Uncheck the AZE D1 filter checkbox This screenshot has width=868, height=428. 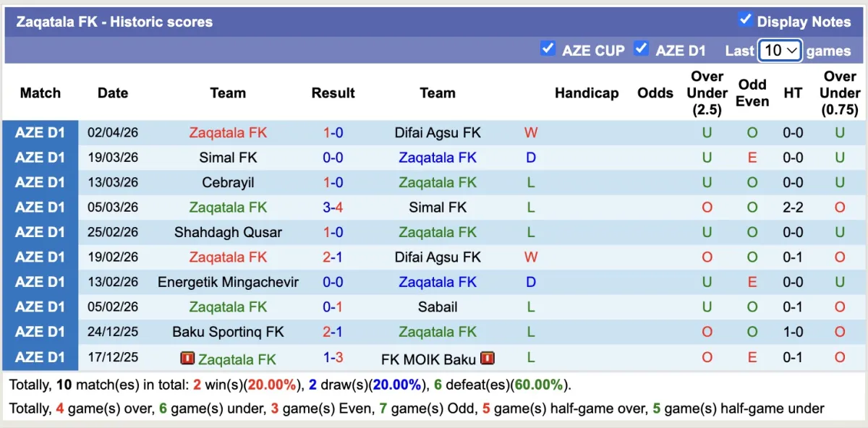(641, 48)
